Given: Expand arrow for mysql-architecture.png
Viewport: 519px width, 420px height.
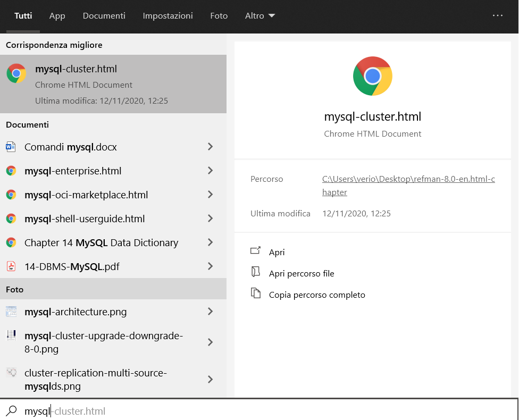Looking at the screenshot, I should [x=210, y=311].
